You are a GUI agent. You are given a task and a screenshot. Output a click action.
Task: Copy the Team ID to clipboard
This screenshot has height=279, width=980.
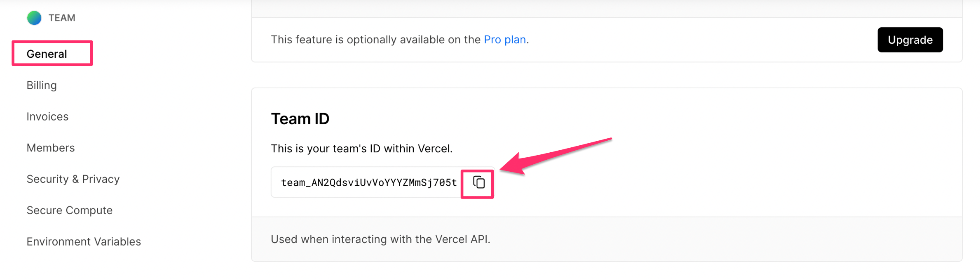tap(478, 182)
